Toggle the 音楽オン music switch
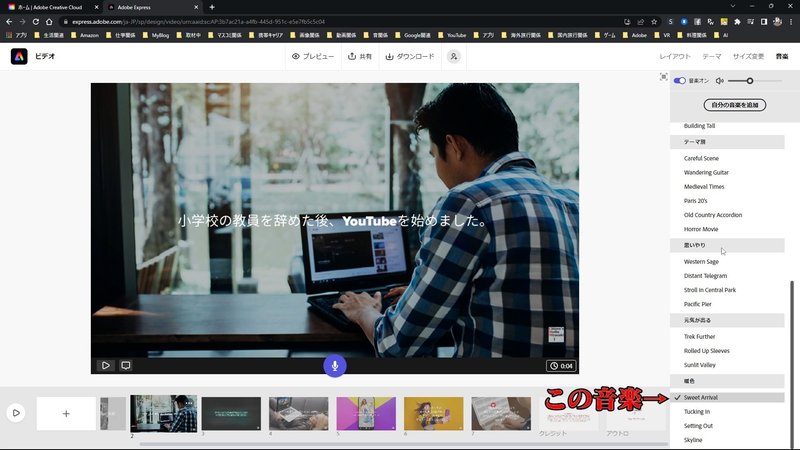 pyautogui.click(x=680, y=81)
